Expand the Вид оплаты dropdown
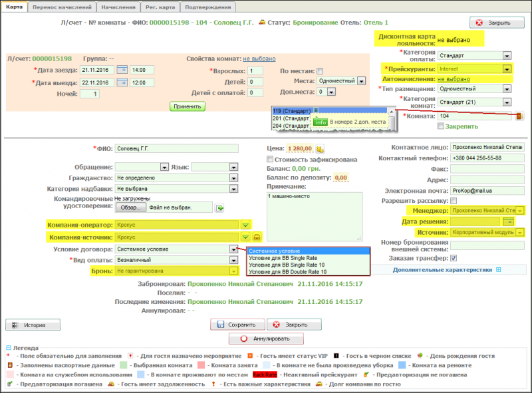The width and height of the screenshot is (532, 393). coord(233,260)
